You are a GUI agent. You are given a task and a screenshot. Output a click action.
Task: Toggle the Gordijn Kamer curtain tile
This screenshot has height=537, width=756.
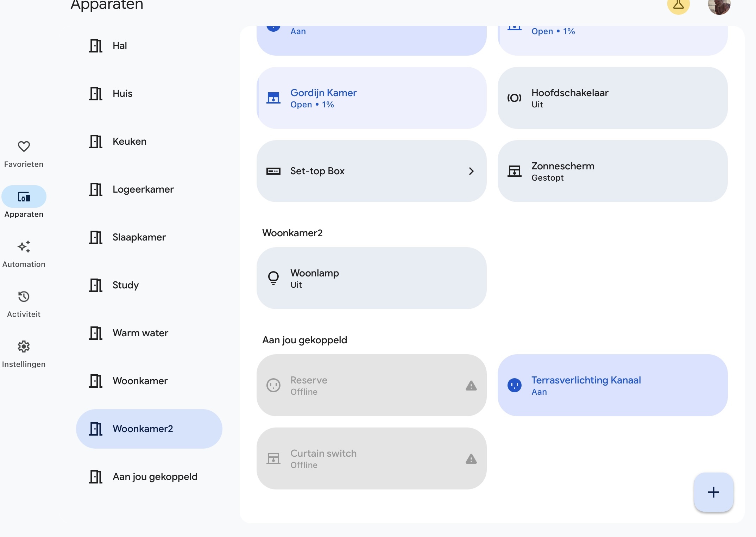[371, 98]
